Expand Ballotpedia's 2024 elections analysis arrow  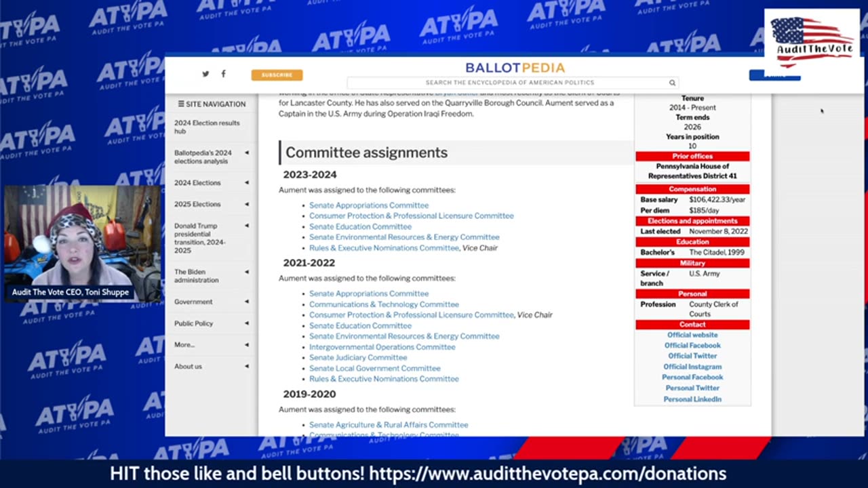click(x=246, y=152)
